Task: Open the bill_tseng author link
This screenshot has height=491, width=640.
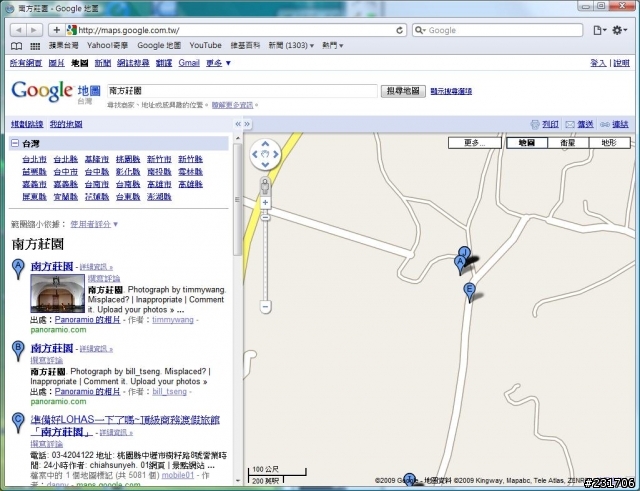Action: (x=169, y=391)
